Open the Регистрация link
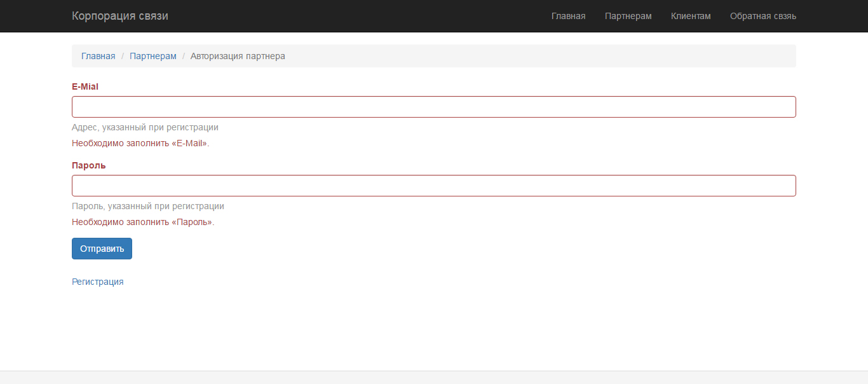The height and width of the screenshot is (384, 868). (x=98, y=282)
